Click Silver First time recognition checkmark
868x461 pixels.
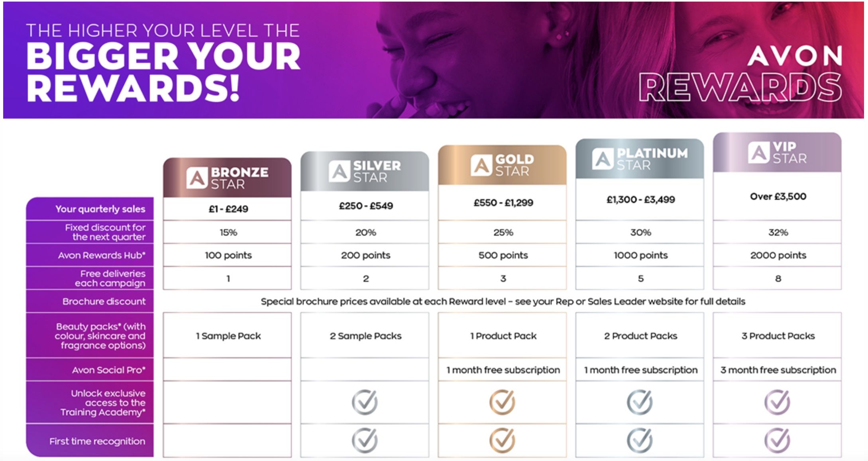[365, 440]
